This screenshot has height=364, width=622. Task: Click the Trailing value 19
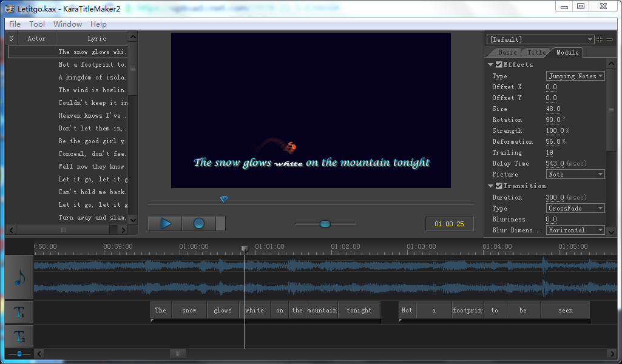click(549, 152)
